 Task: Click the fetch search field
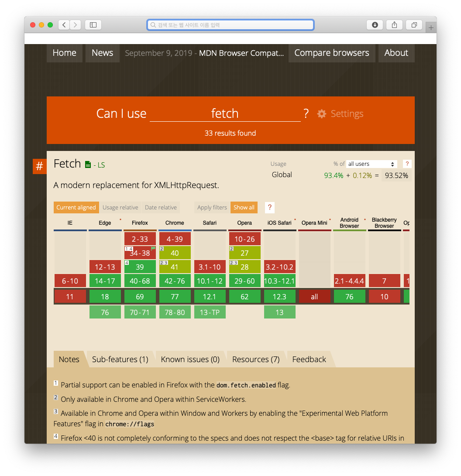[x=225, y=113]
